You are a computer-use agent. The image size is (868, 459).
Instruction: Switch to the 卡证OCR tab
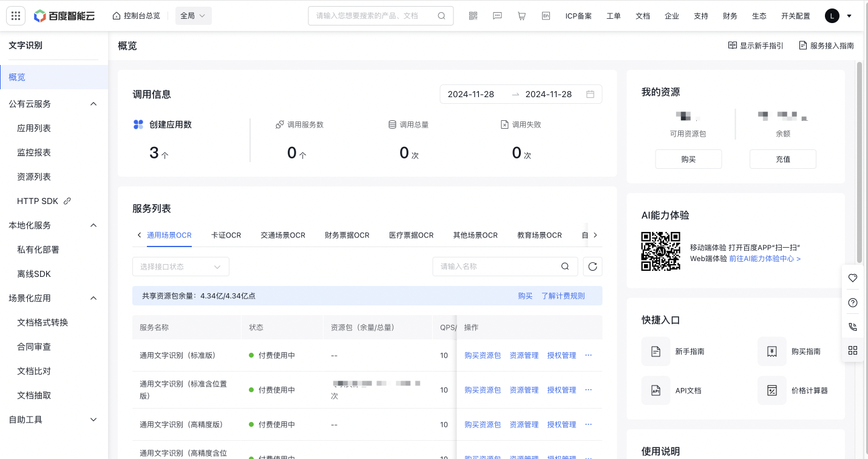point(226,235)
